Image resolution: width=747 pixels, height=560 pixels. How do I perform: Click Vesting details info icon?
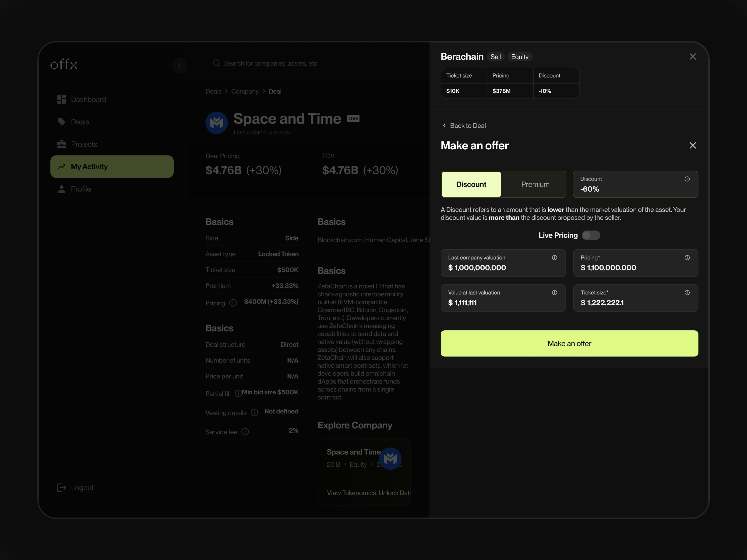click(x=255, y=413)
